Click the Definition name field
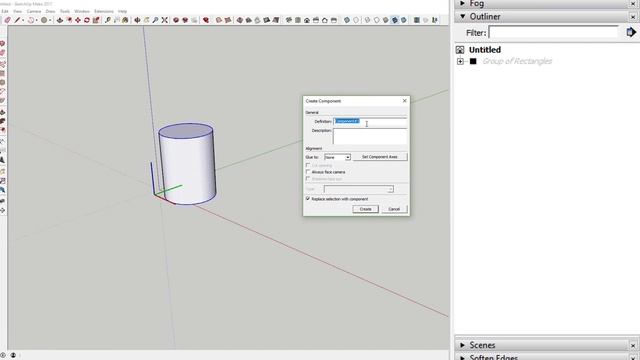The width and height of the screenshot is (640, 360). (x=370, y=121)
